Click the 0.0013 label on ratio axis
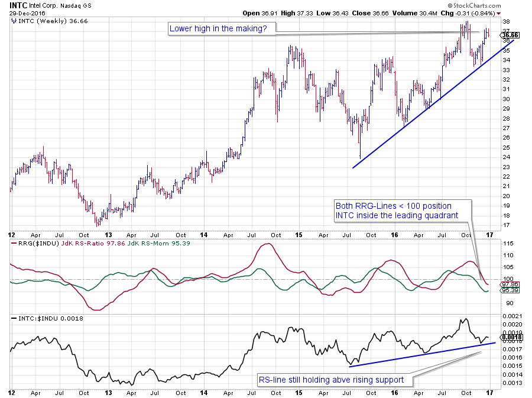The height and width of the screenshot is (398, 532). click(x=512, y=383)
